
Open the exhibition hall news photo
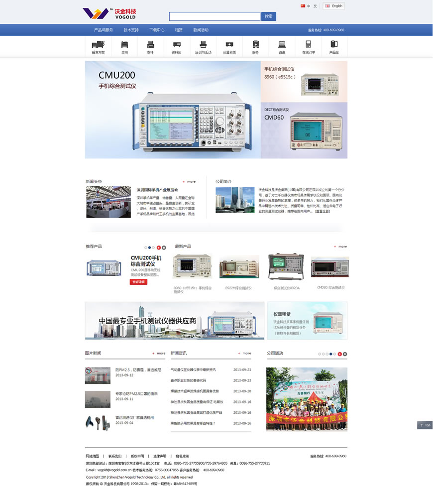pos(108,202)
